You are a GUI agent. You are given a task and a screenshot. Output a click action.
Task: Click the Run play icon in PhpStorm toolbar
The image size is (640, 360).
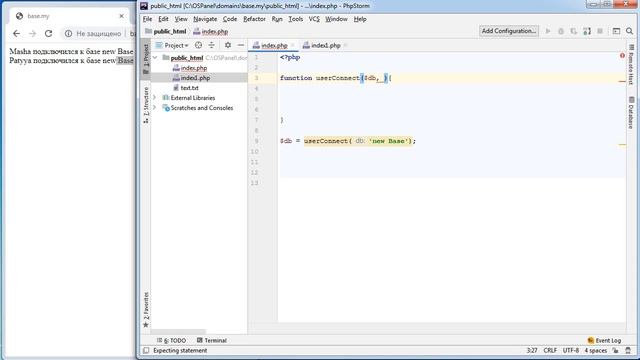point(548,31)
